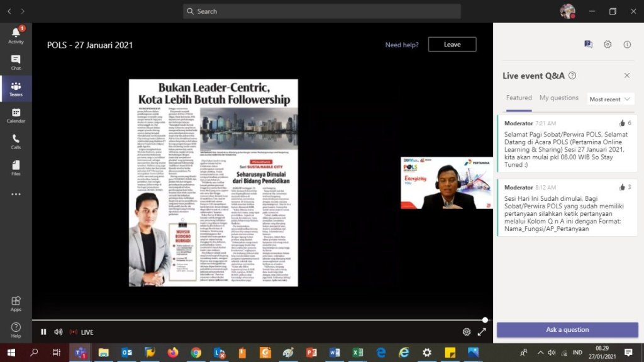This screenshot has width=644, height=362.
Task: Open live event settings gear in top panel
Action: (608, 45)
